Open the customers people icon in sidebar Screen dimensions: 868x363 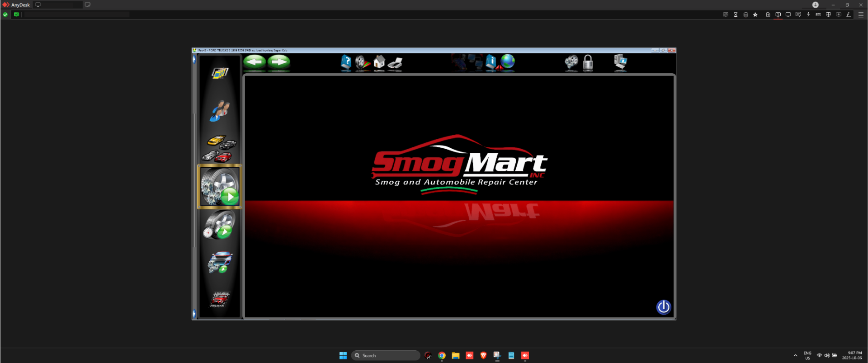click(220, 111)
